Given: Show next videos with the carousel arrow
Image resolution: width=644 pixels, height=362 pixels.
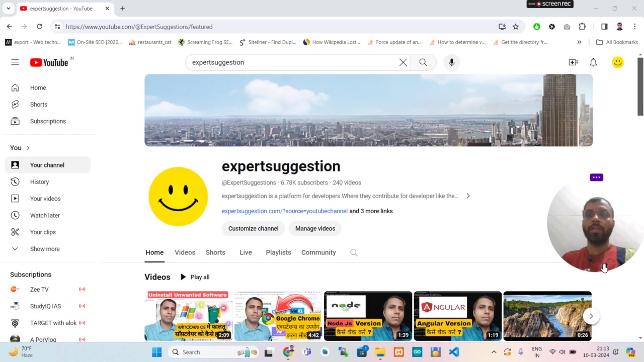Looking at the screenshot, I should point(591,316).
